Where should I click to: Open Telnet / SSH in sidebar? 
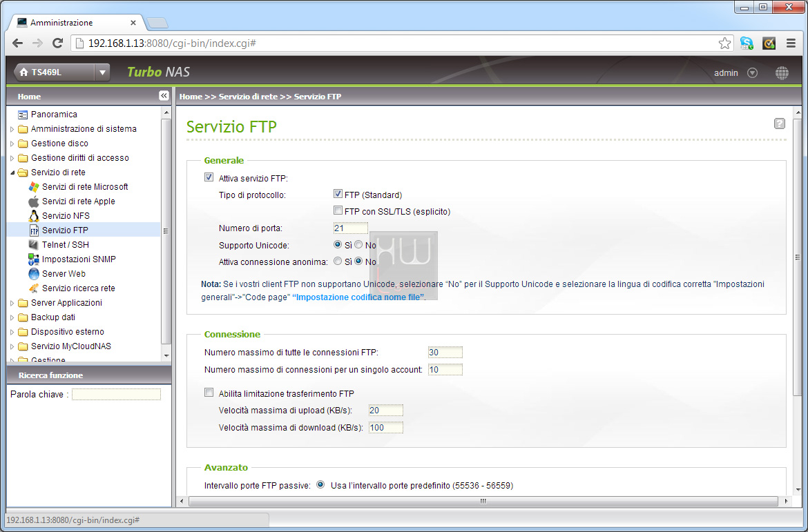66,245
